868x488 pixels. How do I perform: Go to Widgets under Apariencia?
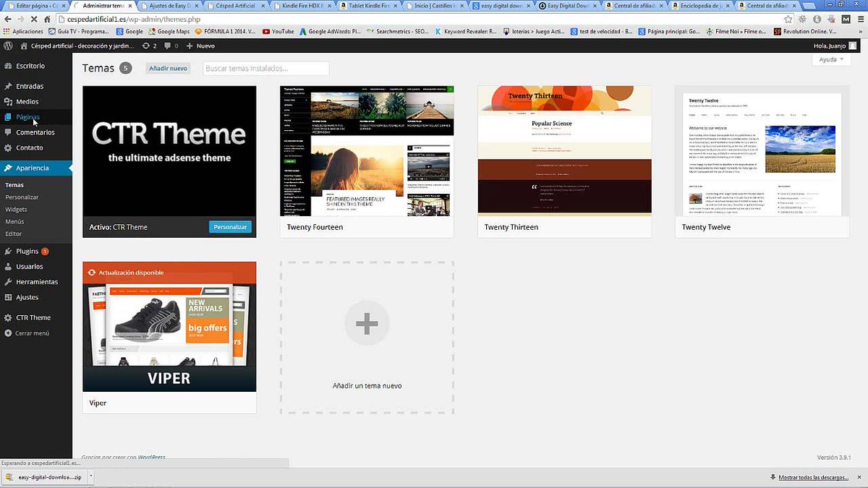point(16,210)
